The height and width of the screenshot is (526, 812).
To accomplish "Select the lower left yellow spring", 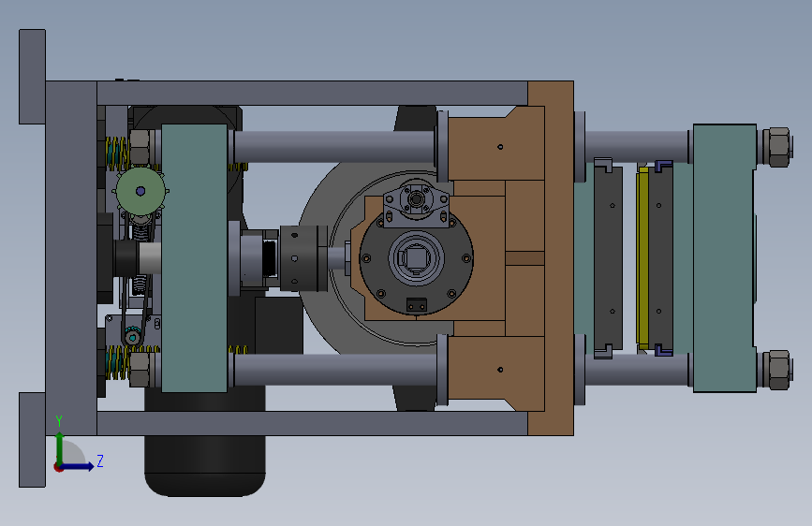I will click(x=117, y=363).
